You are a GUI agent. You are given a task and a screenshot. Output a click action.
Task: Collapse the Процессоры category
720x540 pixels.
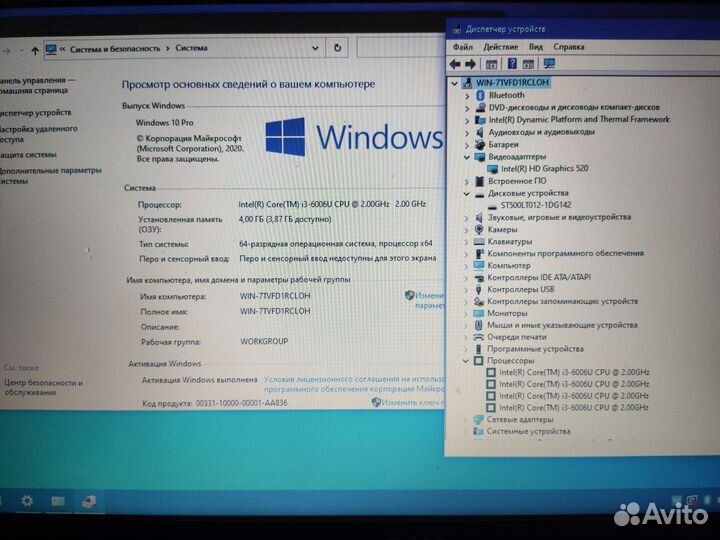(466, 361)
